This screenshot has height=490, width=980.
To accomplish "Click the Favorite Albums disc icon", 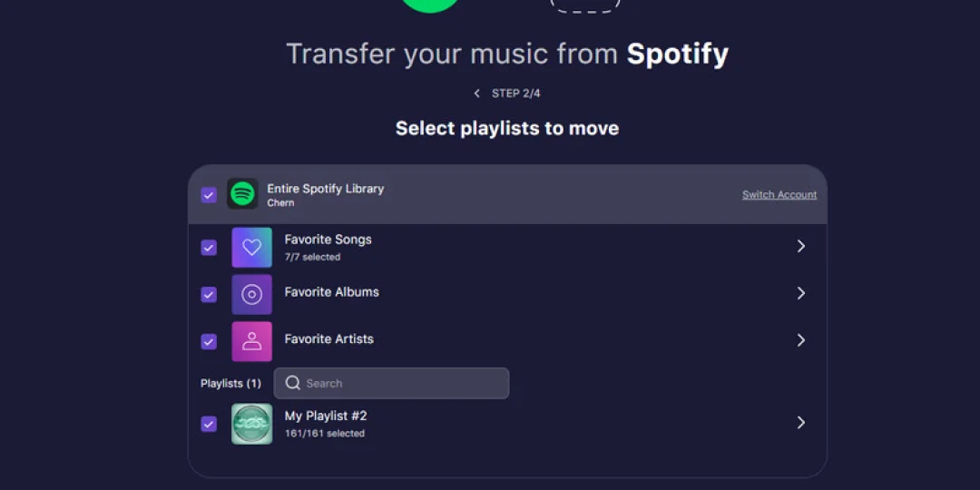I will 251,294.
